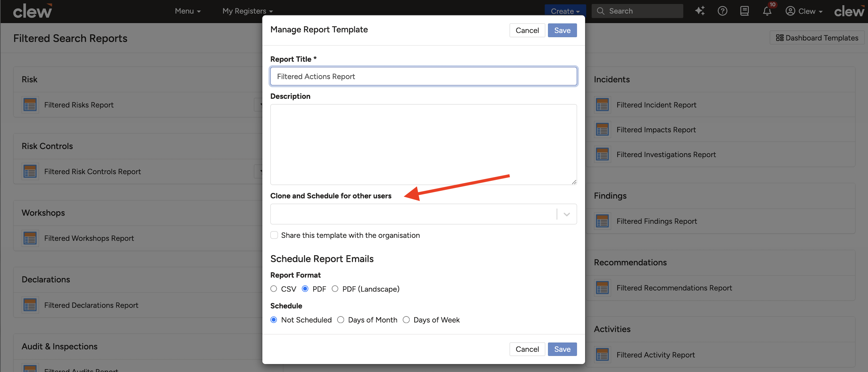Click Save button at bottom of dialog

pos(562,349)
